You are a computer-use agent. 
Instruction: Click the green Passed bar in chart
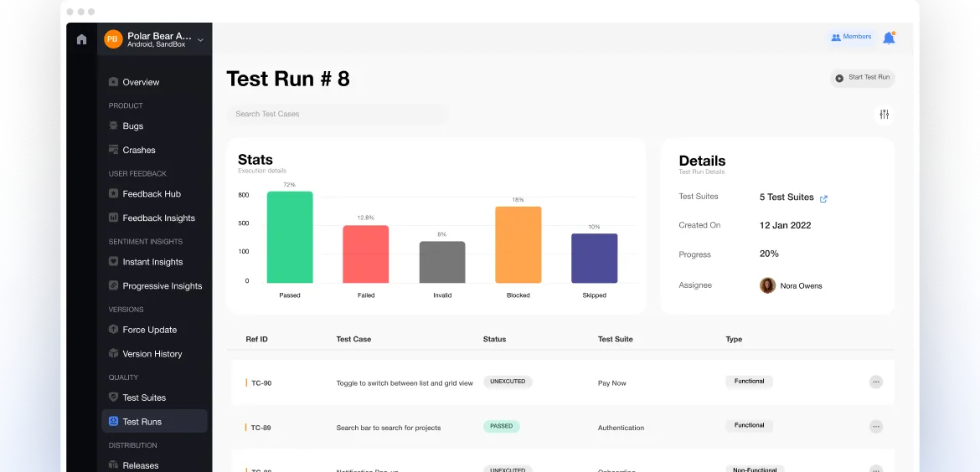click(x=290, y=238)
